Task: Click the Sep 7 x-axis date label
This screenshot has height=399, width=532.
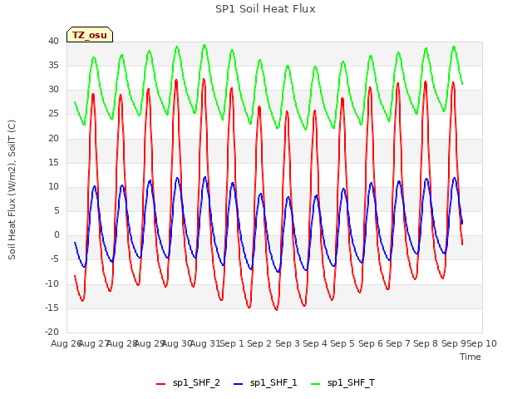Action: click(398, 343)
